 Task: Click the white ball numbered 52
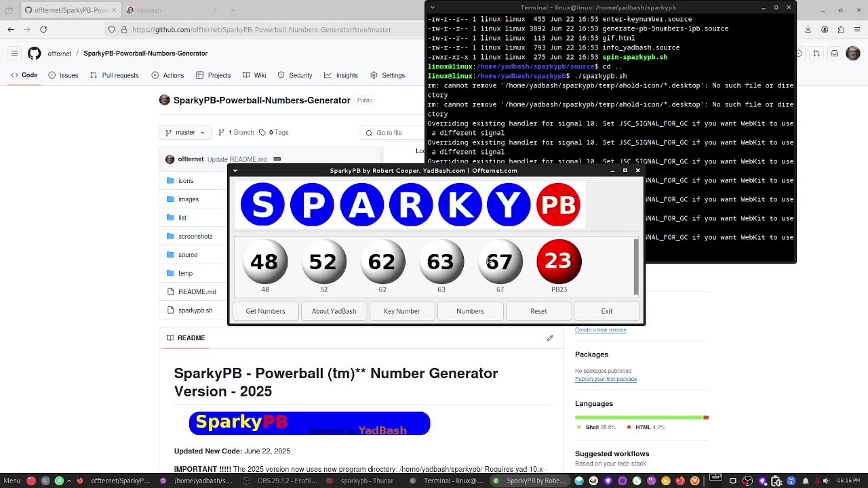click(323, 262)
